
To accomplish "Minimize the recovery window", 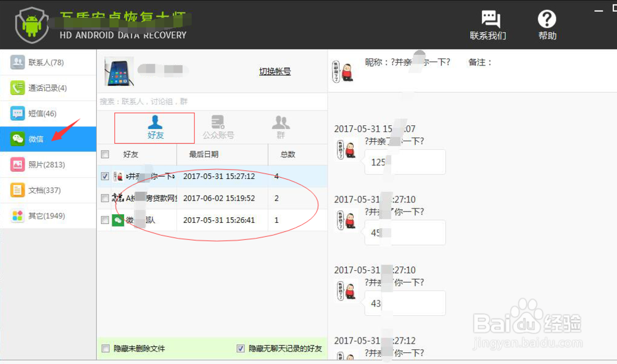I will click(x=598, y=10).
